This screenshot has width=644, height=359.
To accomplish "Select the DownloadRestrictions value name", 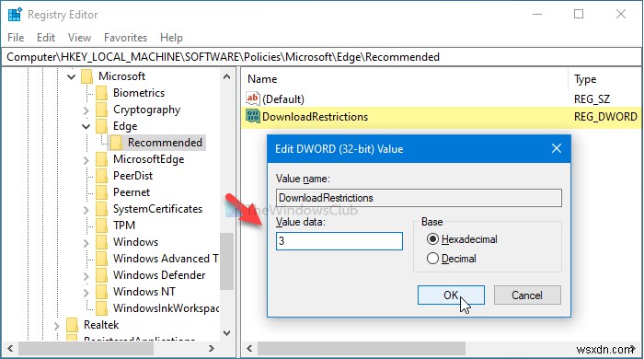I will (x=315, y=117).
